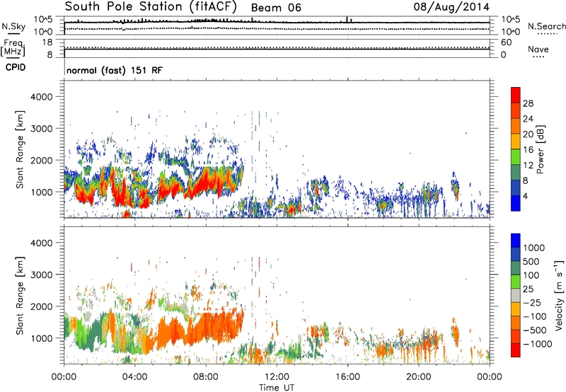Click the gray −25 to 25 Velocity segment
Screen dimensions: 566x392
pyautogui.click(x=516, y=295)
